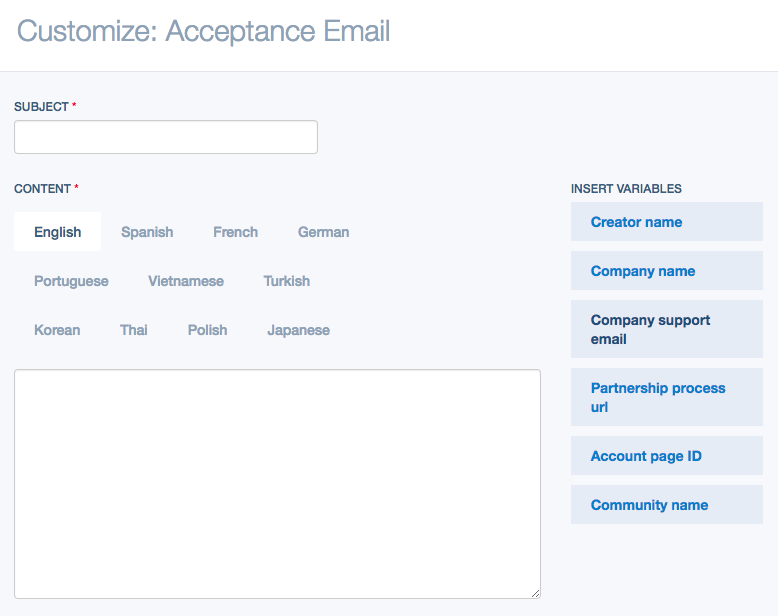Click the Subject input field
This screenshot has height=616, width=778.
[x=166, y=137]
